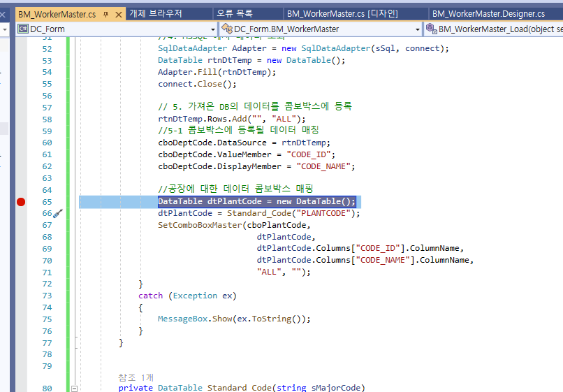Pin the BM_WorkerMaster.cs tab
The width and height of the screenshot is (563, 392).
click(105, 15)
